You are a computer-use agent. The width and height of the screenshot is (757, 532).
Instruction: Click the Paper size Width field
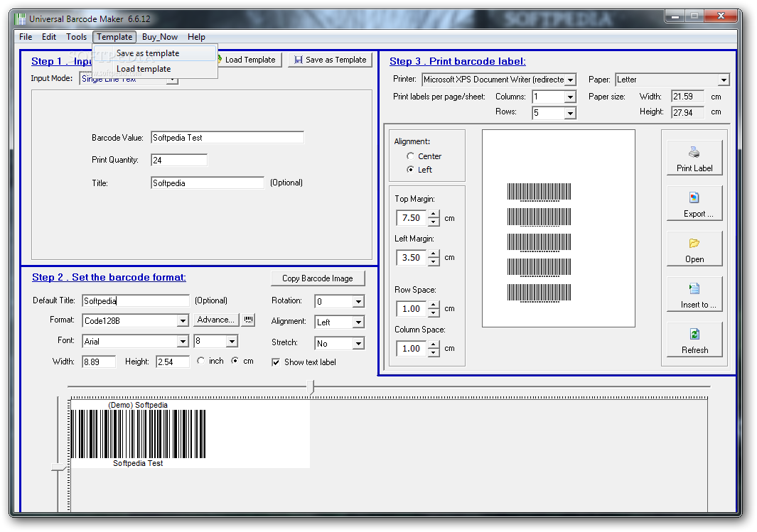(687, 97)
